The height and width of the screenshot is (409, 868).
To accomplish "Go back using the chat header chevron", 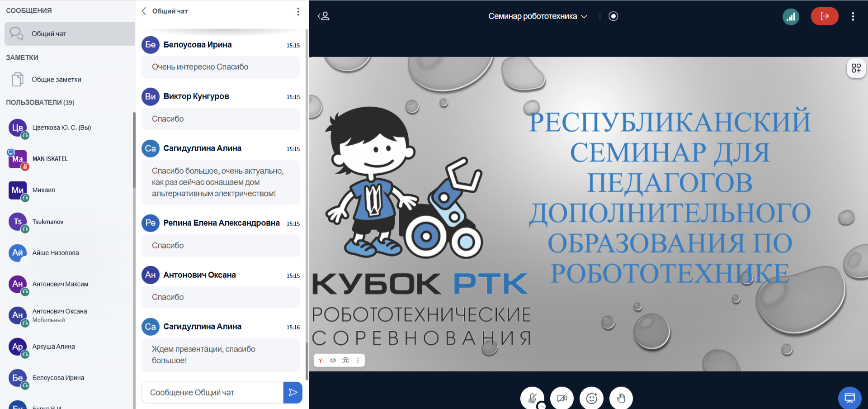I will point(144,11).
